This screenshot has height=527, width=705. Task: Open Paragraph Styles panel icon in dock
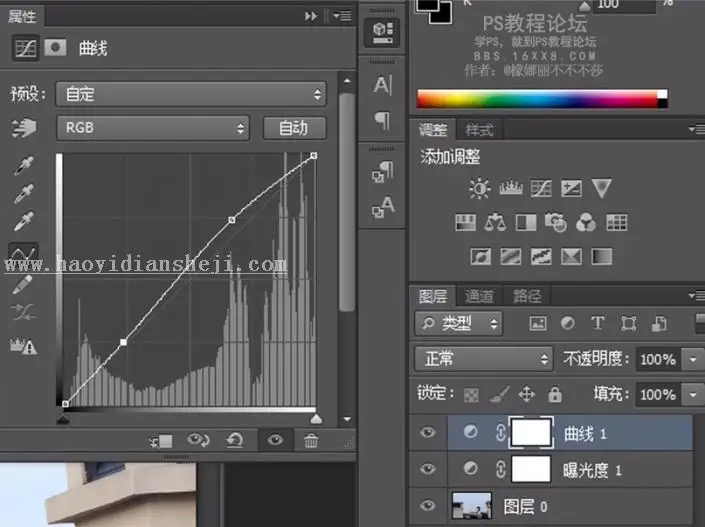[x=383, y=172]
